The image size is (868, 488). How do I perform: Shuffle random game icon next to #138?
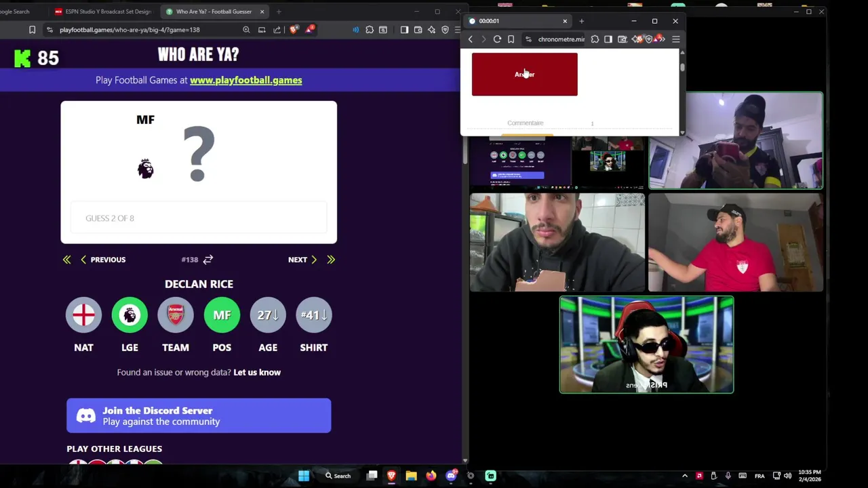tap(208, 260)
